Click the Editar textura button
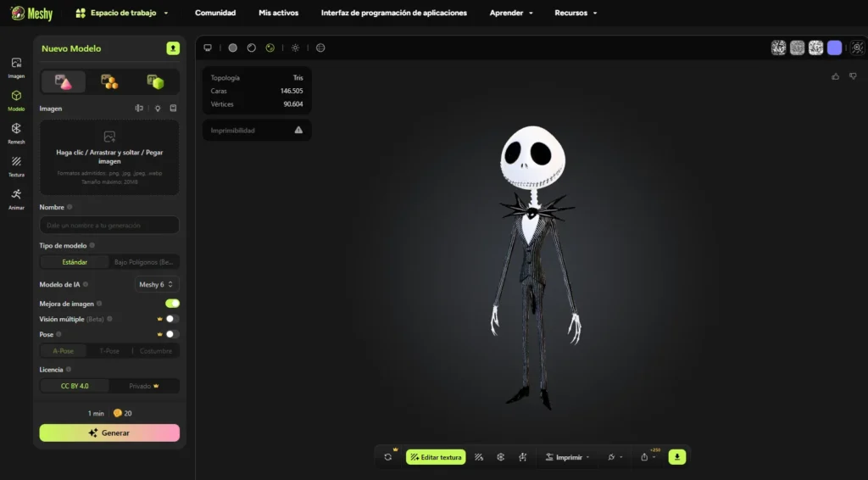This screenshot has width=868, height=480. point(436,457)
